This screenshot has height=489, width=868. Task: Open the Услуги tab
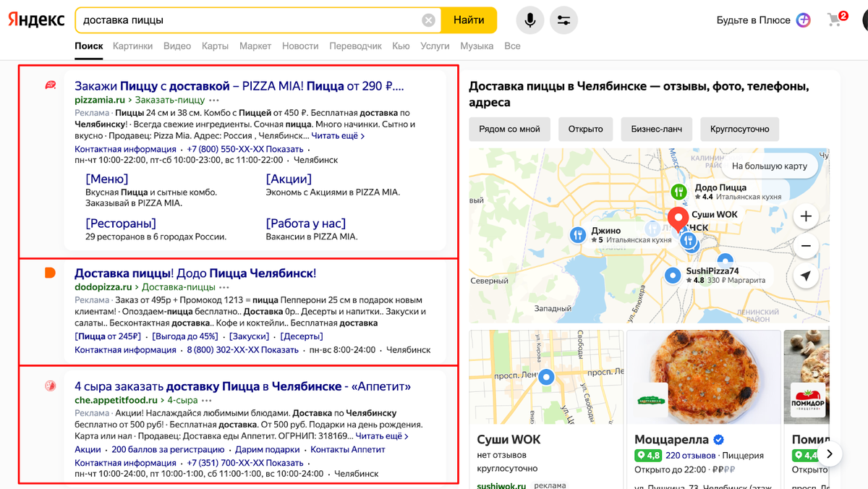click(435, 46)
